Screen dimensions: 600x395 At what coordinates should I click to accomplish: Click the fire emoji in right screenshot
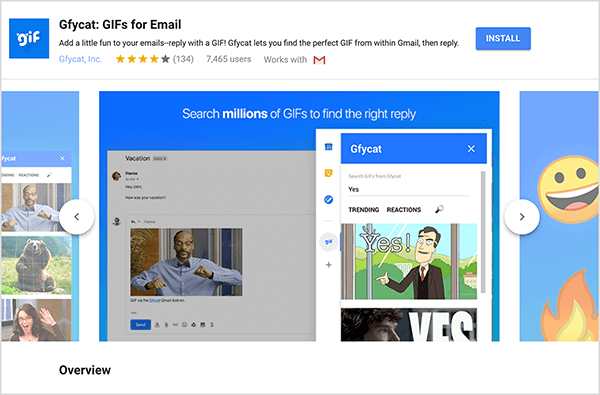(570, 306)
